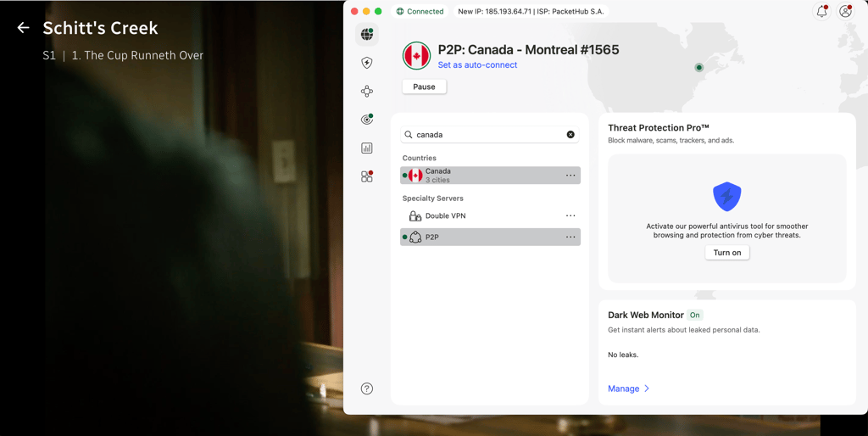Pause the VPN connection
Viewport: 868px width, 436px height.
tap(424, 87)
